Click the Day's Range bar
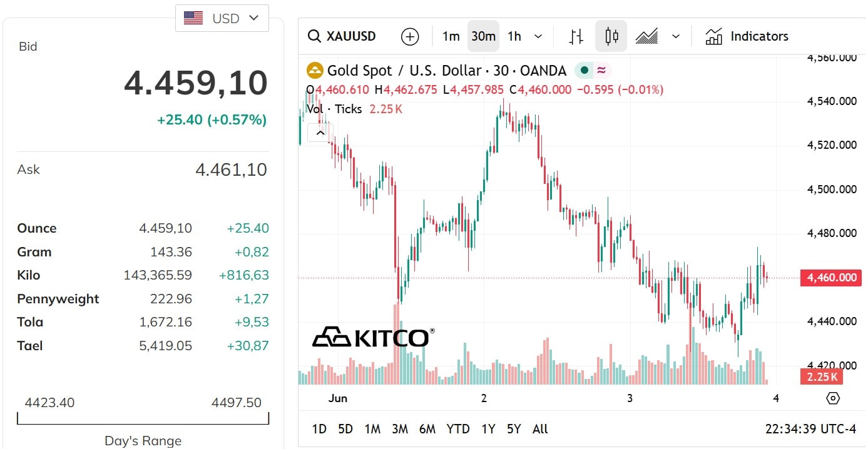Image resolution: width=868 pixels, height=449 pixels. click(143, 418)
